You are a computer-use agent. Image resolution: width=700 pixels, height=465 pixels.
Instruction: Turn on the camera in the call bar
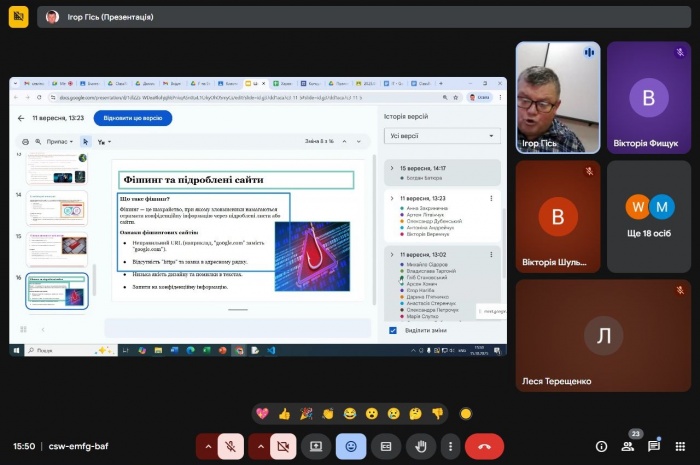pos(283,446)
